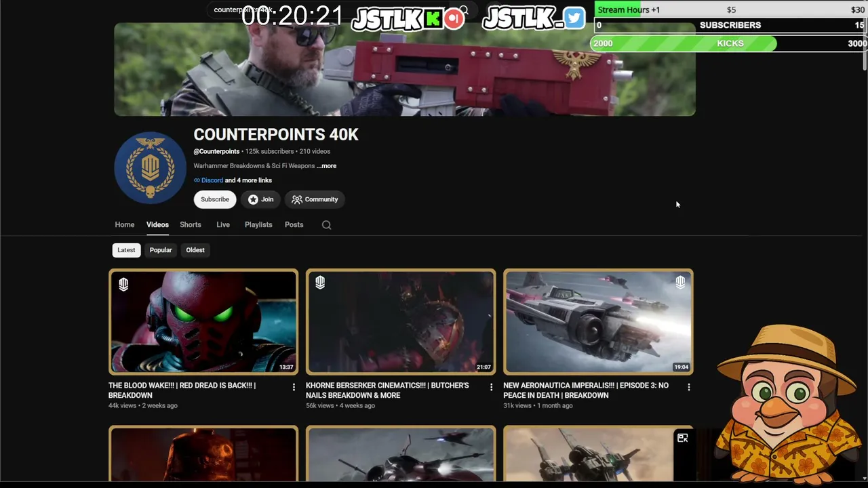Click the Subscribers goal bar
Viewport: 868px width, 488px height.
(x=730, y=25)
